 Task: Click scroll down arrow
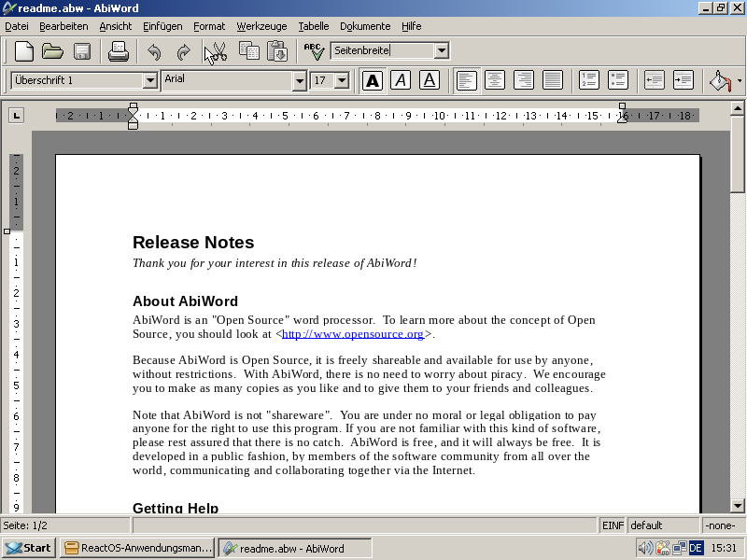737,506
